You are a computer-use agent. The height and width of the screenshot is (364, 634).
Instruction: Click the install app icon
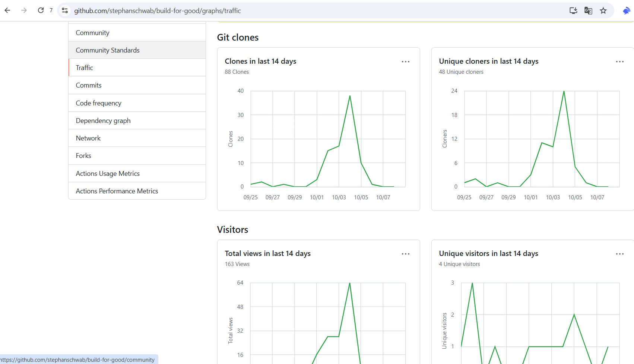[x=573, y=10]
